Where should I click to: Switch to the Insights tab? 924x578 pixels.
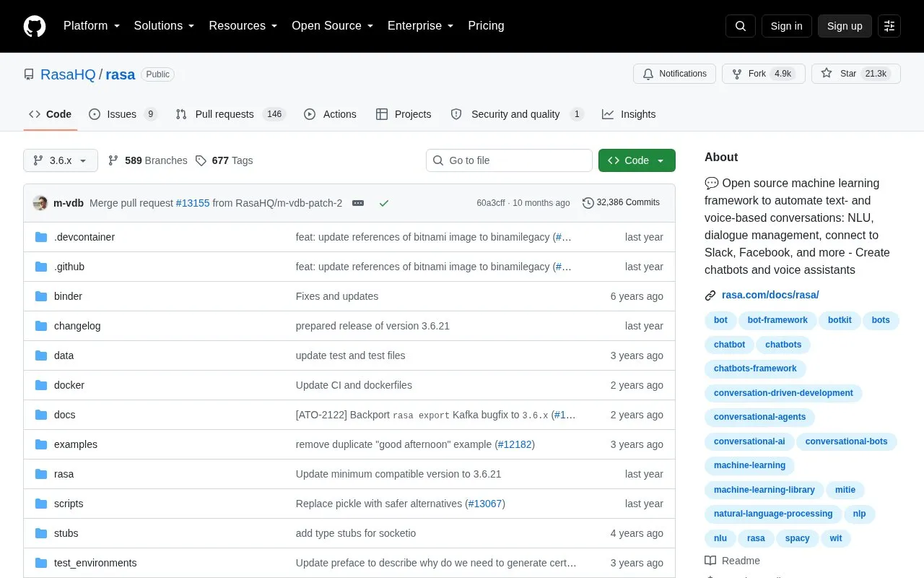tap(629, 114)
